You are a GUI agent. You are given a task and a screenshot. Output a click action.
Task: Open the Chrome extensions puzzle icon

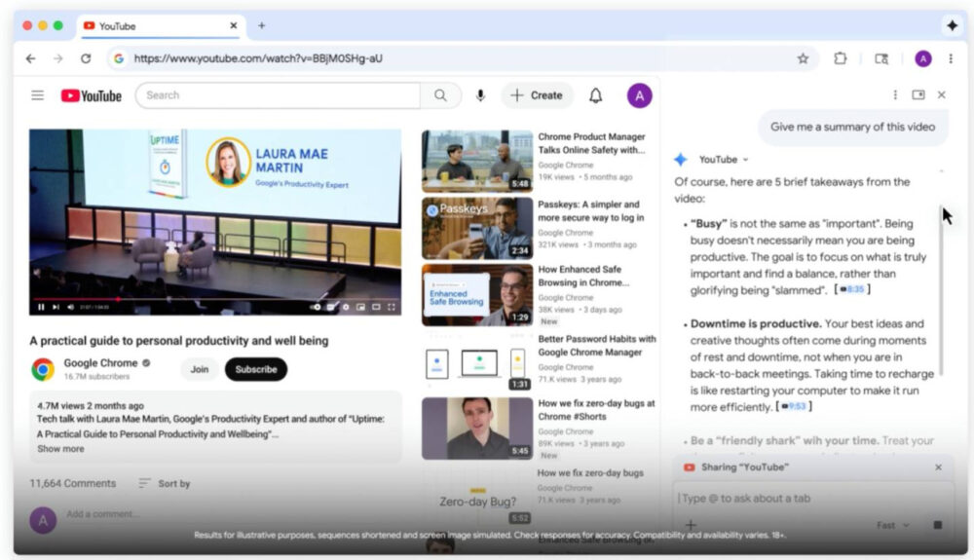[x=840, y=58]
